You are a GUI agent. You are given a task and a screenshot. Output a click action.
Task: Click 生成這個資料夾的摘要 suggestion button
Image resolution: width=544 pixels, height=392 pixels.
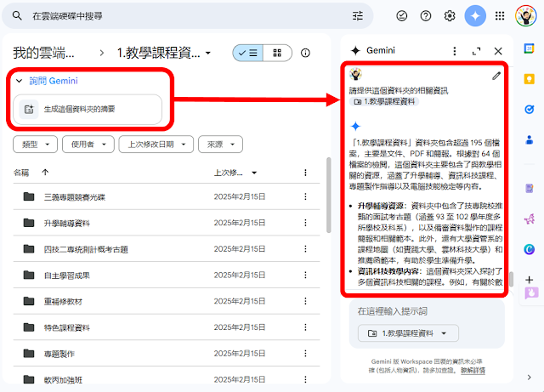pyautogui.click(x=88, y=109)
